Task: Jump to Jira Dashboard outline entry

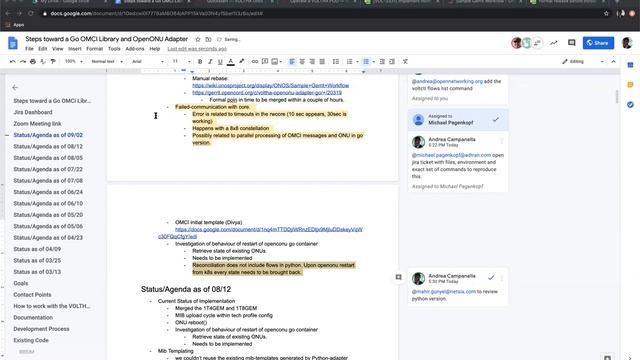Action: tap(33, 112)
